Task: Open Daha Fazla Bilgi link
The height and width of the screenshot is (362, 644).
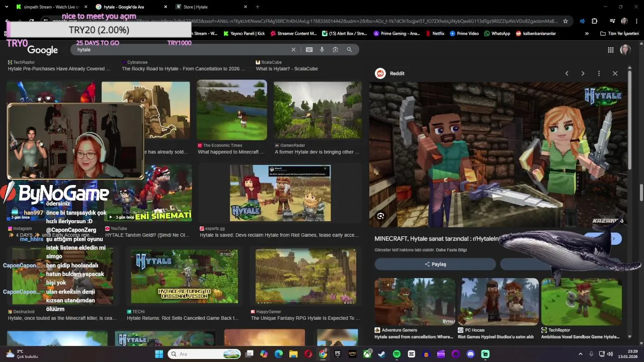Action: pos(451,250)
